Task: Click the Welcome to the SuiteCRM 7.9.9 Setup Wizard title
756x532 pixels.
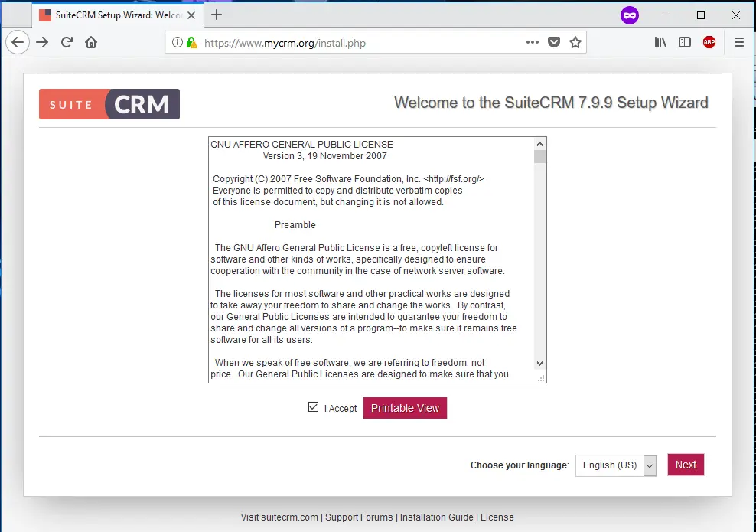Action: [x=551, y=103]
